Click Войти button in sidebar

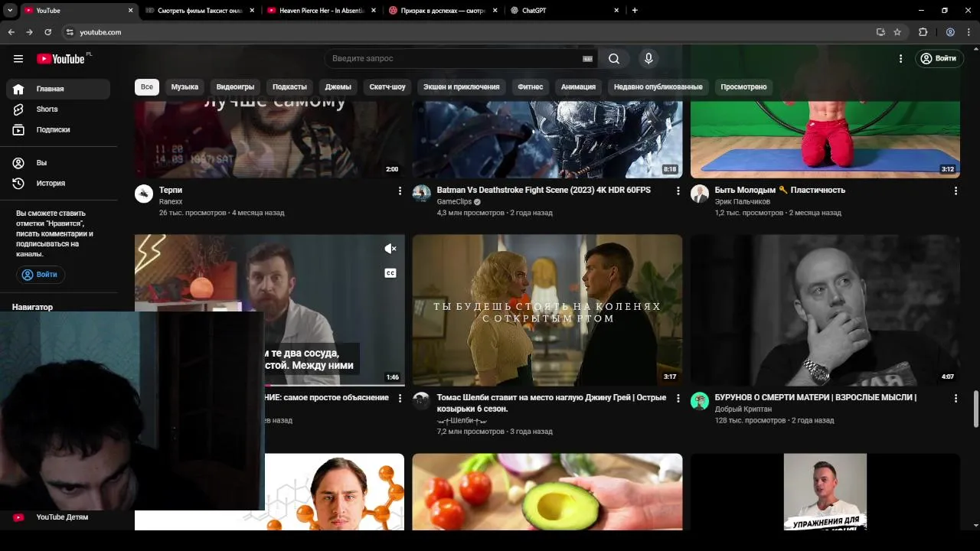coord(41,275)
